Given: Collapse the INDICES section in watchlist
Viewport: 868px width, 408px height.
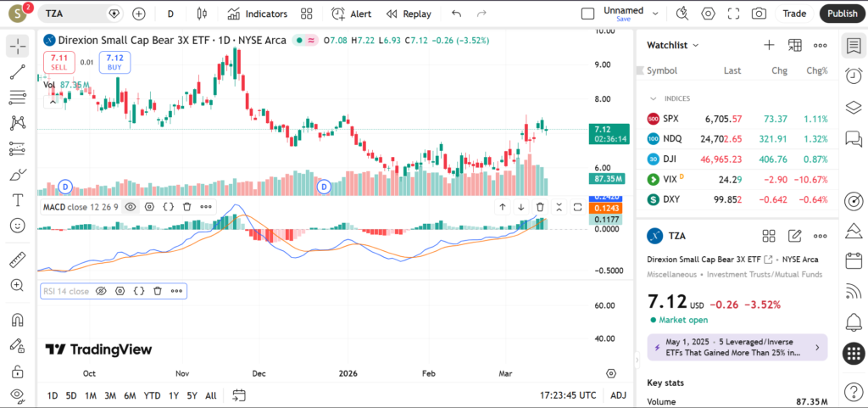Looking at the screenshot, I should coord(653,98).
